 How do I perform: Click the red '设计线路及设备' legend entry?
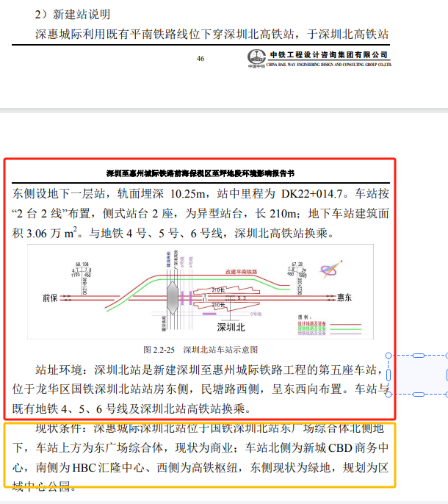[x=311, y=324]
